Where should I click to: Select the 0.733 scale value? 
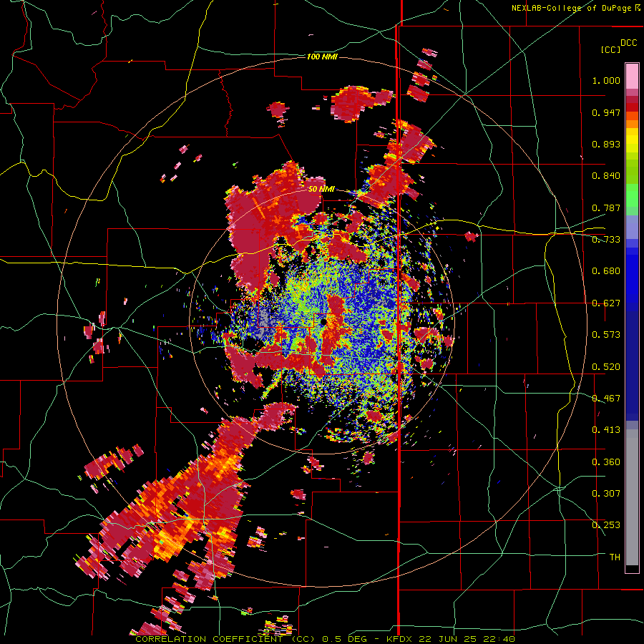pyautogui.click(x=606, y=240)
